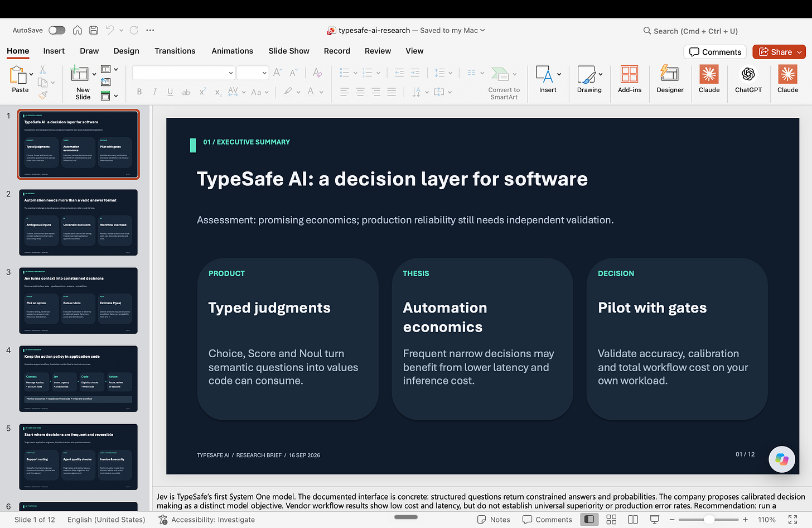
Task: Click the zoom out minus button
Action: (x=672, y=520)
